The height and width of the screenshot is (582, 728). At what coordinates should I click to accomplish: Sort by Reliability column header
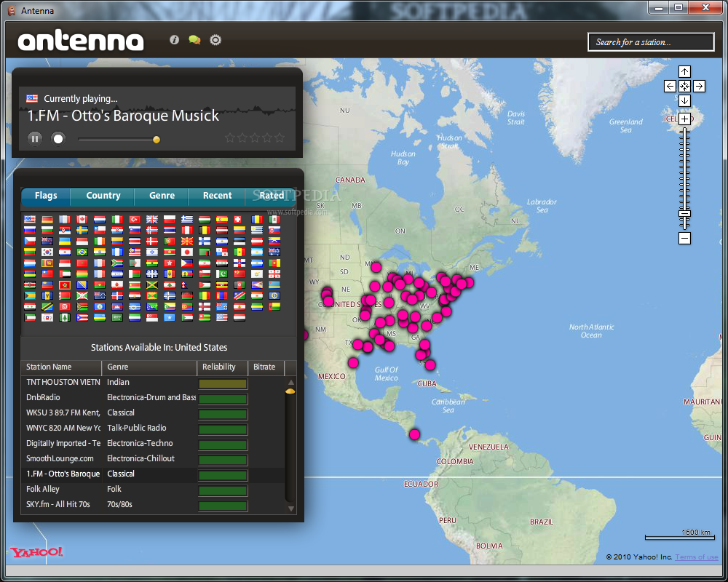coord(222,367)
